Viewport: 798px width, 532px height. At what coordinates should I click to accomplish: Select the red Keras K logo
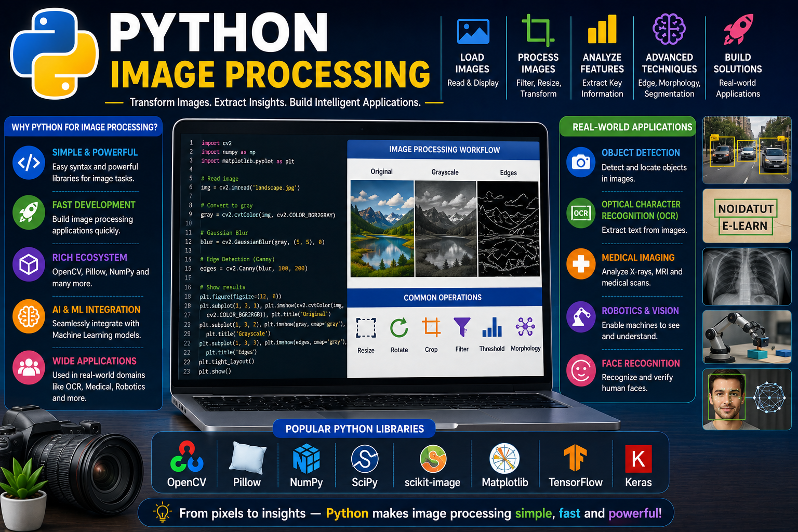tap(638, 459)
